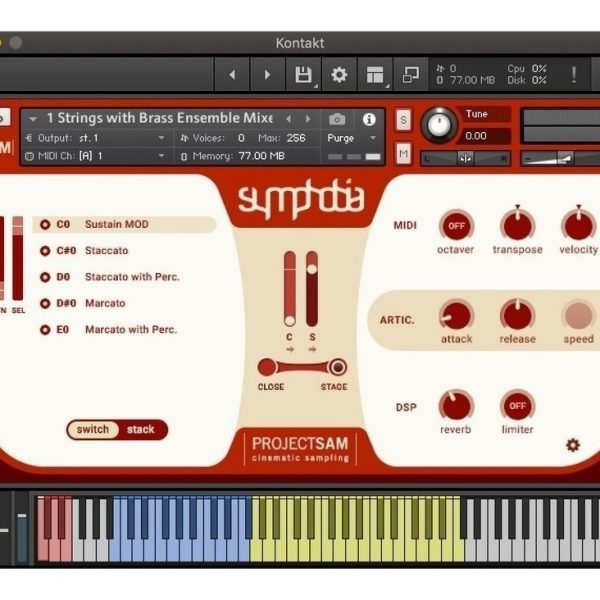Click the Disk 0% readout
The image size is (600, 600).
pyautogui.click(x=527, y=80)
